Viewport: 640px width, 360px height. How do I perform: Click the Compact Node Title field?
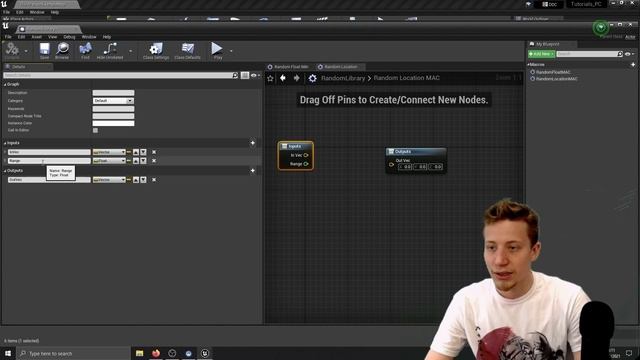[113, 116]
